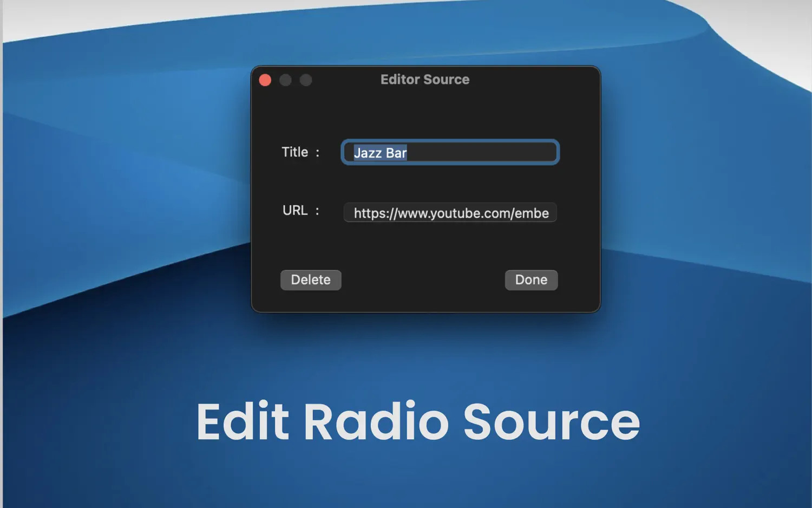Click the colon after the URL label
The image size is (812, 508).
(x=317, y=211)
